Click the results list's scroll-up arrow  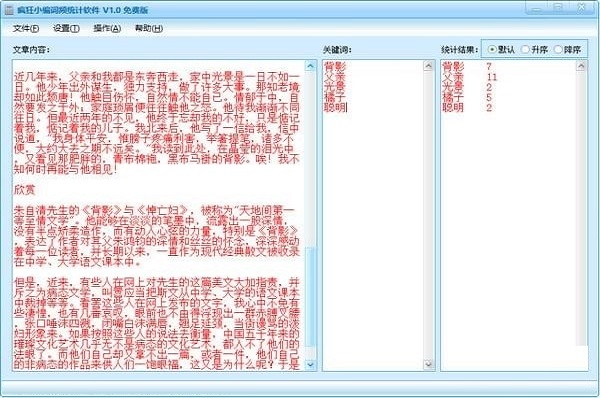pos(581,66)
